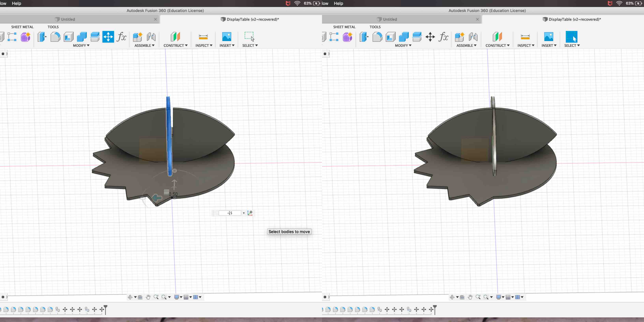
Task: Select DisplayTable (v2~recovered) tab in left window
Action: coord(250,19)
